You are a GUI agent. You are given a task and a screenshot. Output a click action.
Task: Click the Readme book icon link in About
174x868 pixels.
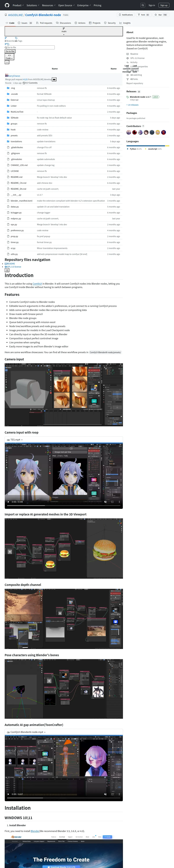132,54
